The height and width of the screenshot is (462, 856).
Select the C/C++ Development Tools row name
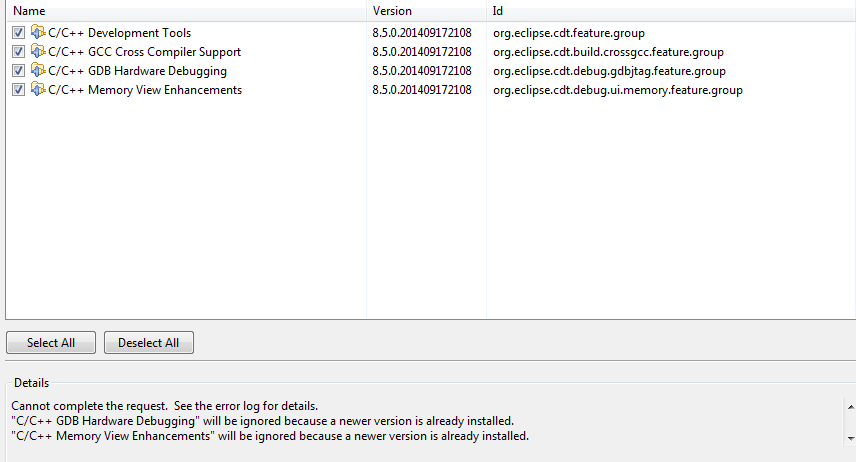120,33
